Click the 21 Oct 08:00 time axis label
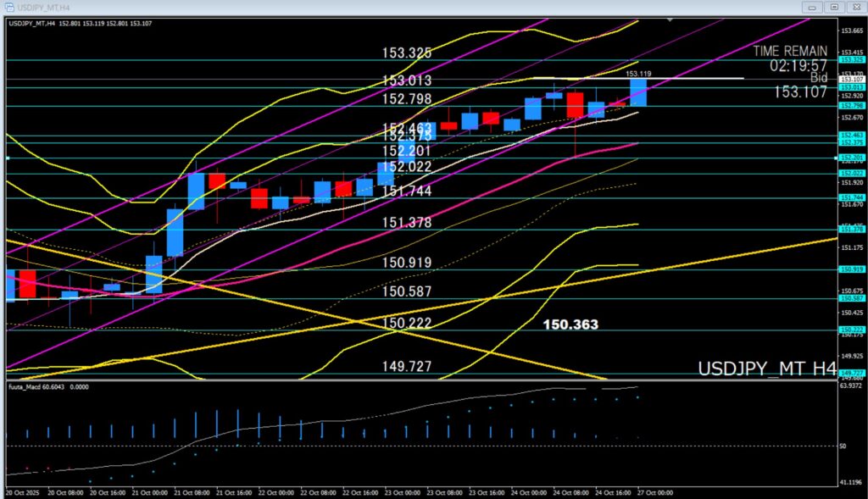 pos(194,492)
